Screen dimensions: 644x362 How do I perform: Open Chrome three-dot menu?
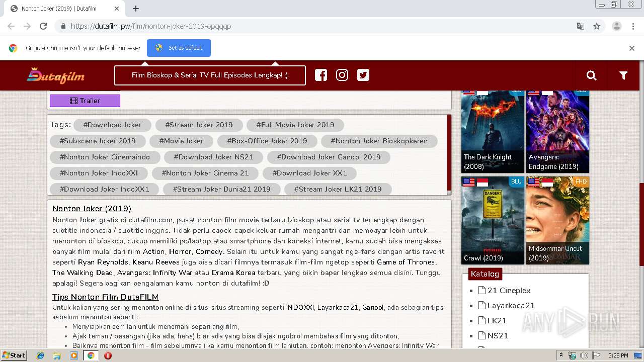pos(633,26)
